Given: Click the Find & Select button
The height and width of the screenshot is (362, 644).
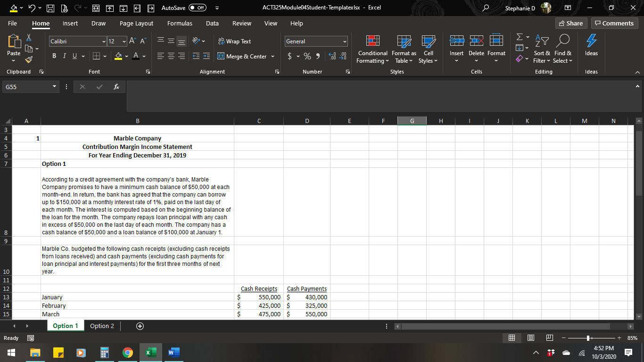Looking at the screenshot, I should (x=562, y=49).
